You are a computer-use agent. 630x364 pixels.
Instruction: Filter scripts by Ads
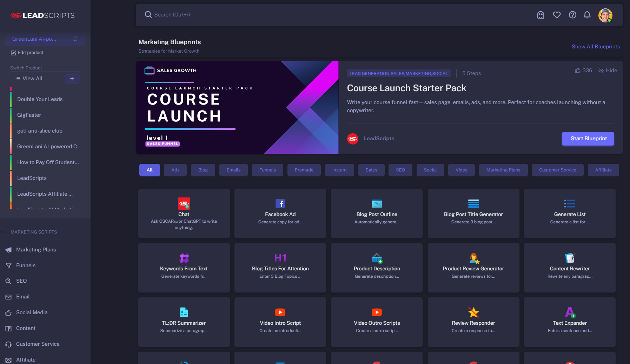pyautogui.click(x=175, y=170)
